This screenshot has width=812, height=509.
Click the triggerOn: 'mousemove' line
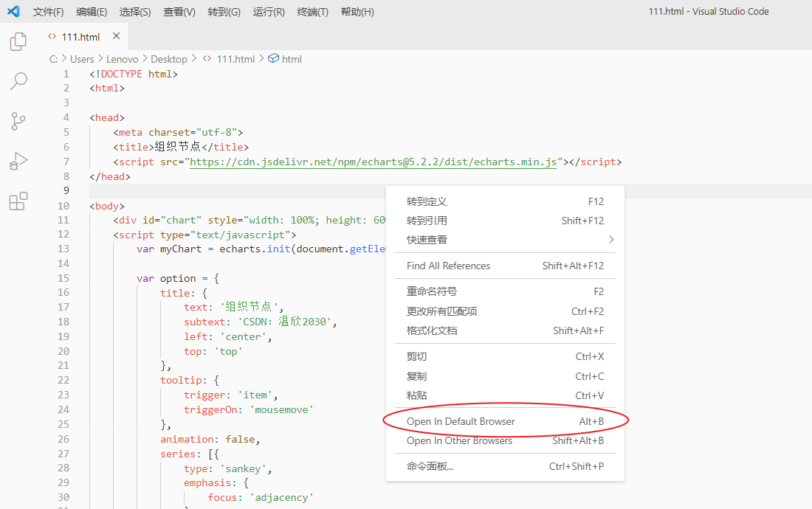coord(249,409)
